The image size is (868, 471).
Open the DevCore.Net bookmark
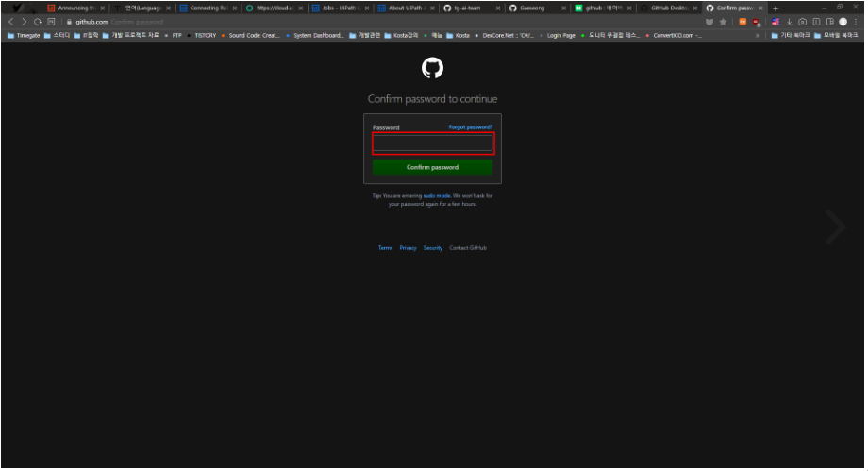pyautogui.click(x=505, y=36)
